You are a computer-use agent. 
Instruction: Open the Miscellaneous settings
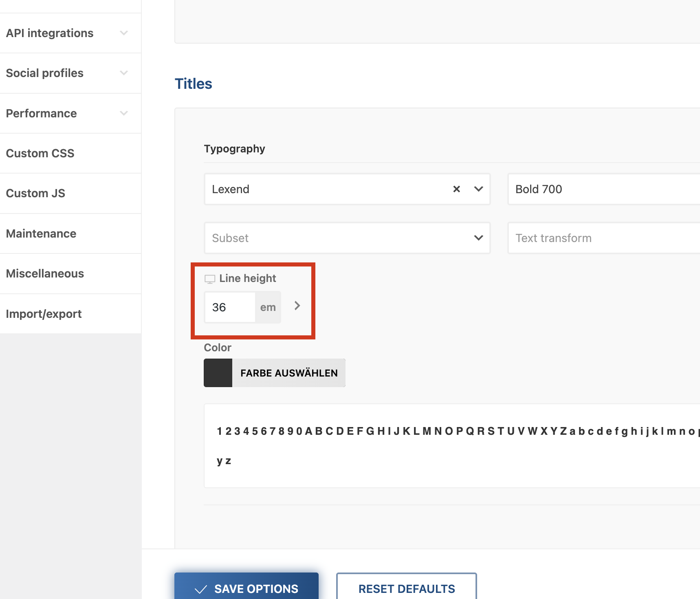tap(45, 273)
